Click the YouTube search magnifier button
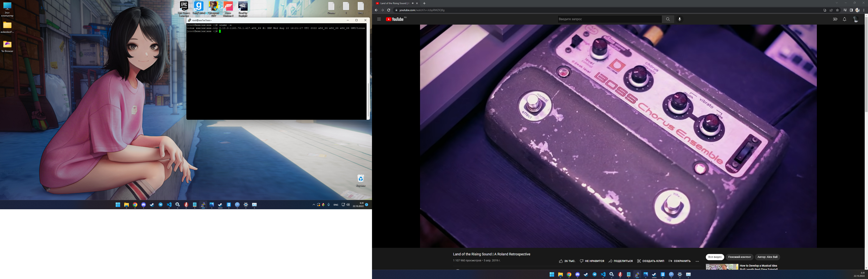 [668, 19]
